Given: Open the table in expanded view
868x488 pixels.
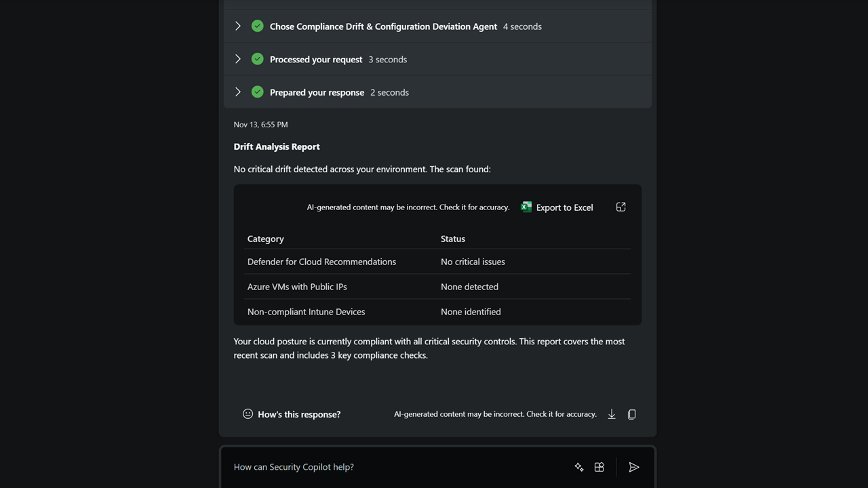Looking at the screenshot, I should pos(620,207).
